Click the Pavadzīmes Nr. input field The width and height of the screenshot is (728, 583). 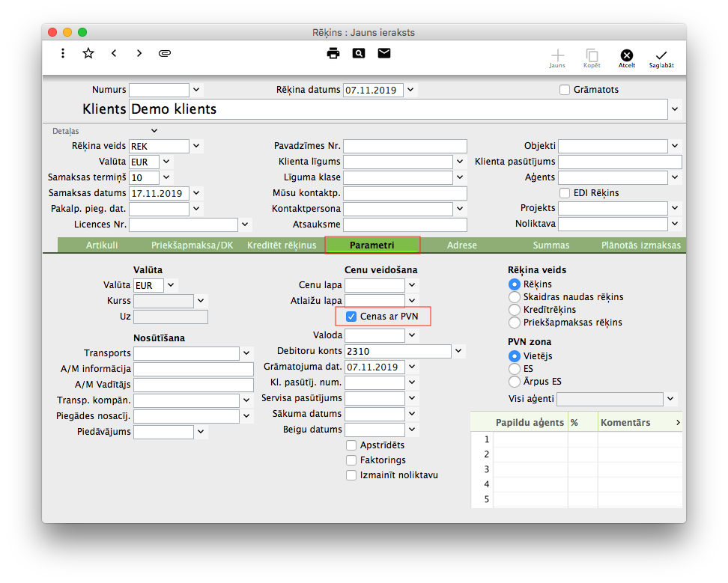tap(405, 146)
